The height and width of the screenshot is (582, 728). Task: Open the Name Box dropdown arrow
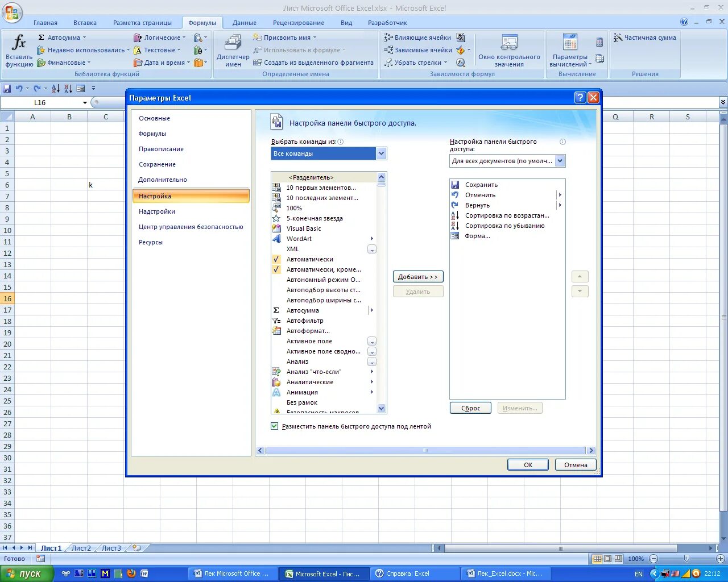click(85, 103)
